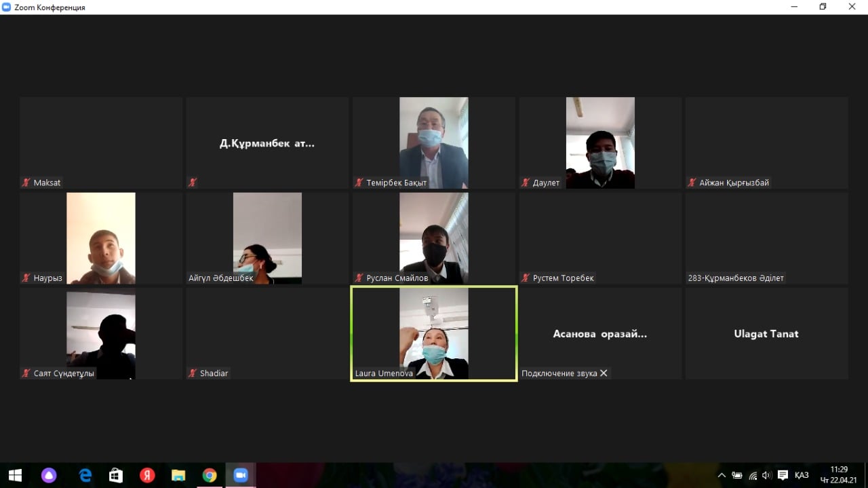Open the purple Alice assistant taskbar icon
Image resolution: width=868 pixels, height=488 pixels.
coord(49,475)
